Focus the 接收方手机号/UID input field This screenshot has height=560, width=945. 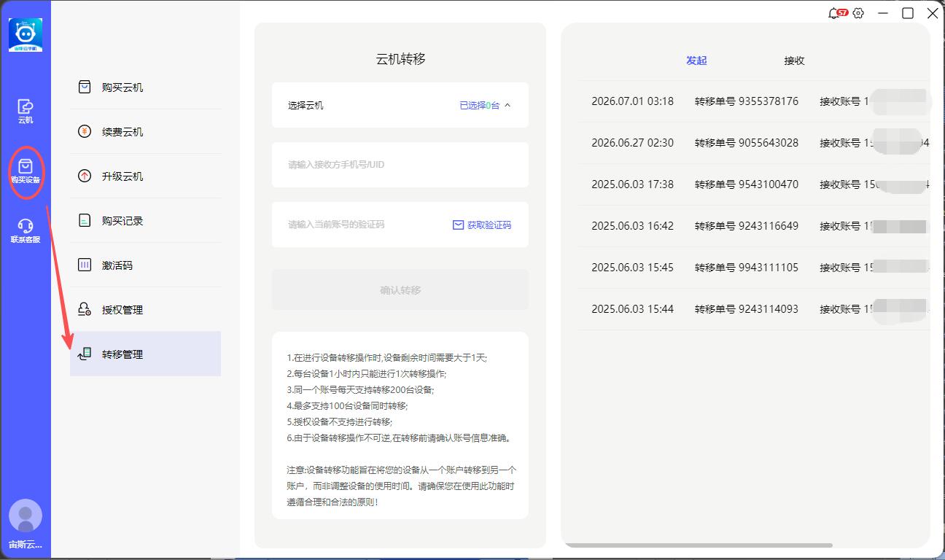(400, 165)
